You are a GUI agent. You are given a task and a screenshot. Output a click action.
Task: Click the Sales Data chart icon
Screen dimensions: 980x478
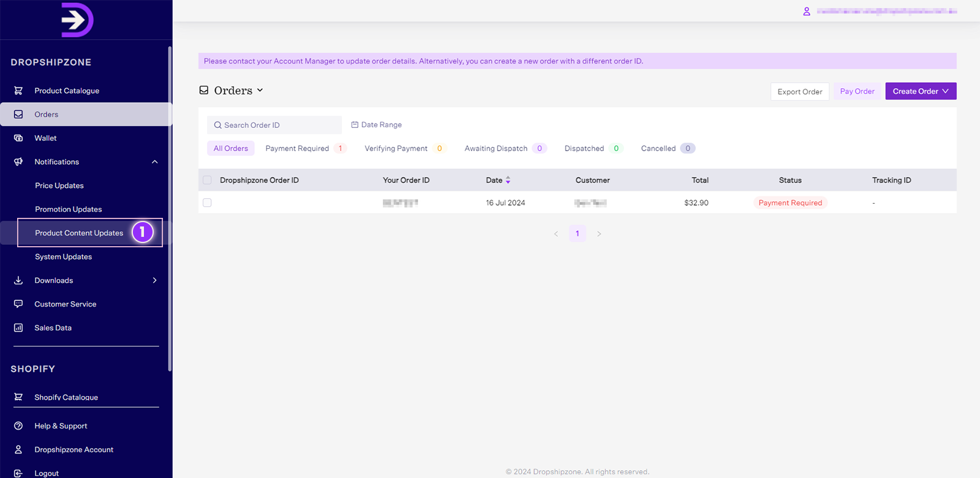click(x=18, y=328)
